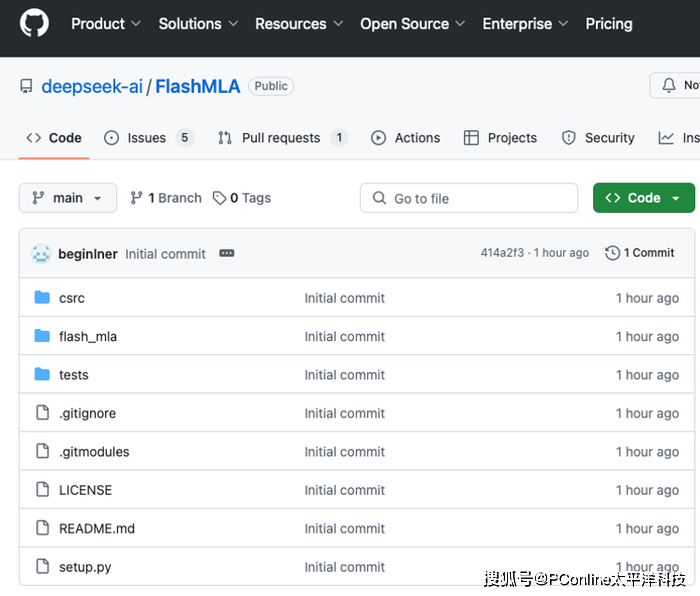The image size is (700, 596).
Task: Click the Go to file search field
Action: pyautogui.click(x=470, y=198)
